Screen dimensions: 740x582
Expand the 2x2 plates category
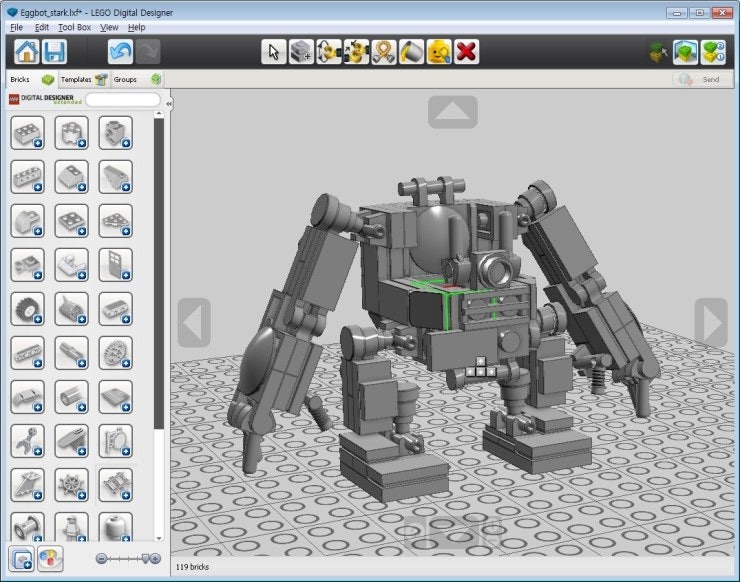pyautogui.click(x=71, y=221)
